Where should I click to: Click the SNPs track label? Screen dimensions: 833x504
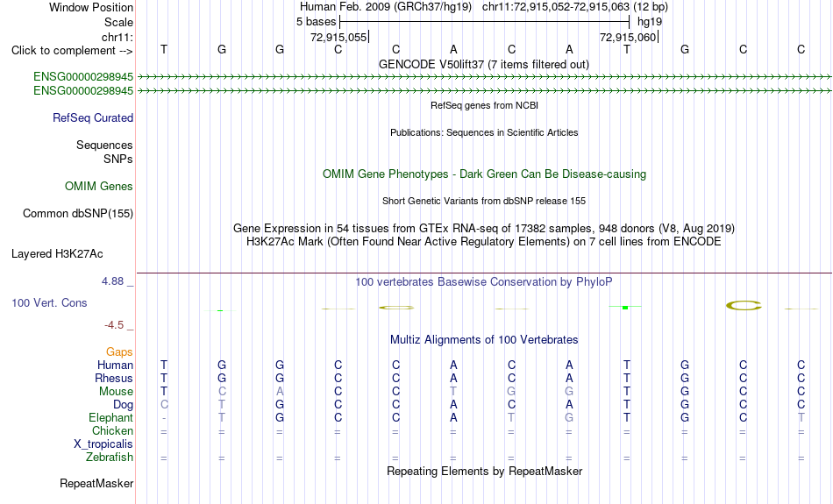pyautogui.click(x=118, y=159)
